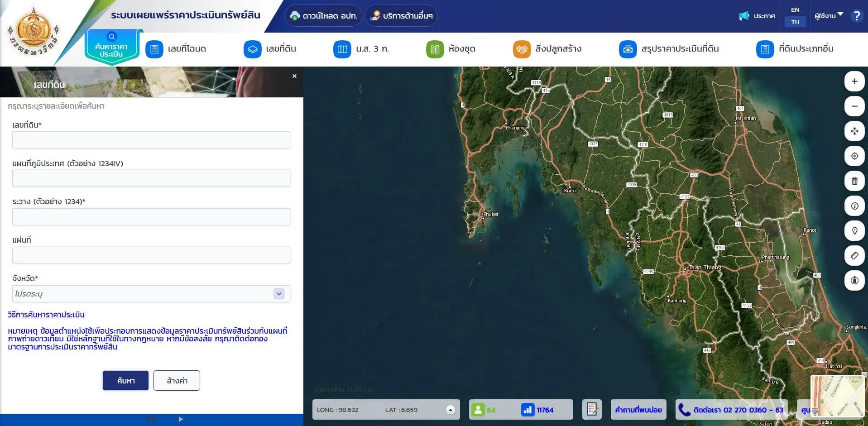
Task: Open the สิ่งปลูกสร้าง tab
Action: coord(547,49)
